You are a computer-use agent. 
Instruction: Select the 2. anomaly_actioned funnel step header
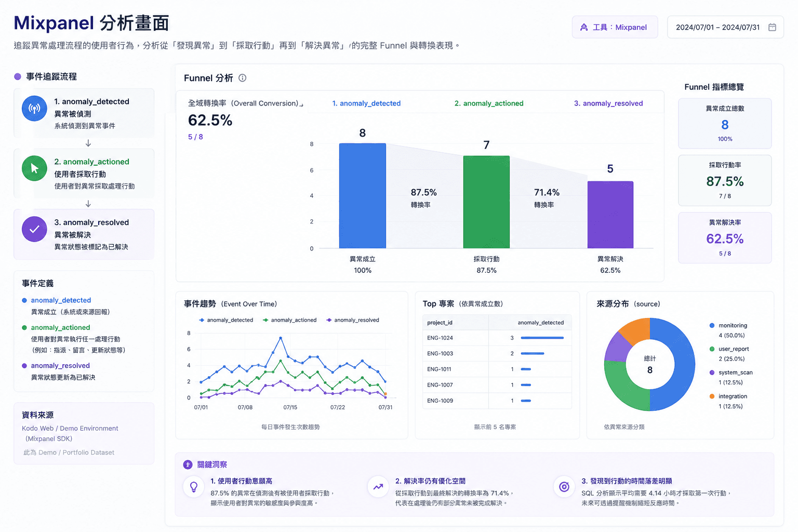tap(489, 103)
